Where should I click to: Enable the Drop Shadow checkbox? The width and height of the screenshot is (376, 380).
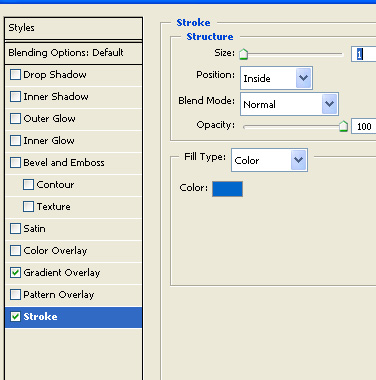click(15, 74)
